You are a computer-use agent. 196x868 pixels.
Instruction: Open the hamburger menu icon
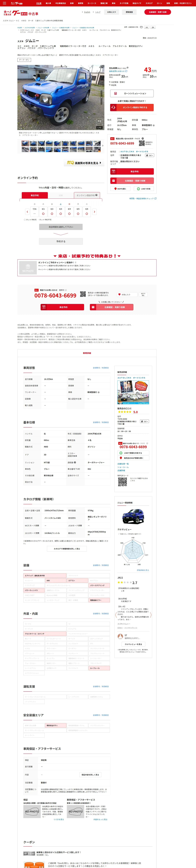pyautogui.click(x=4, y=3)
